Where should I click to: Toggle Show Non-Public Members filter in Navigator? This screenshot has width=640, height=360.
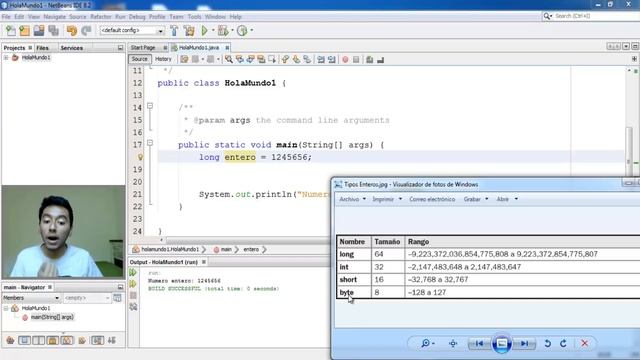pos(53,340)
